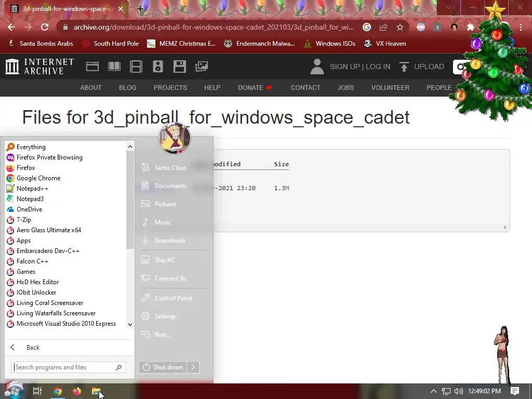Open the VOLUNTEER link

point(390,87)
